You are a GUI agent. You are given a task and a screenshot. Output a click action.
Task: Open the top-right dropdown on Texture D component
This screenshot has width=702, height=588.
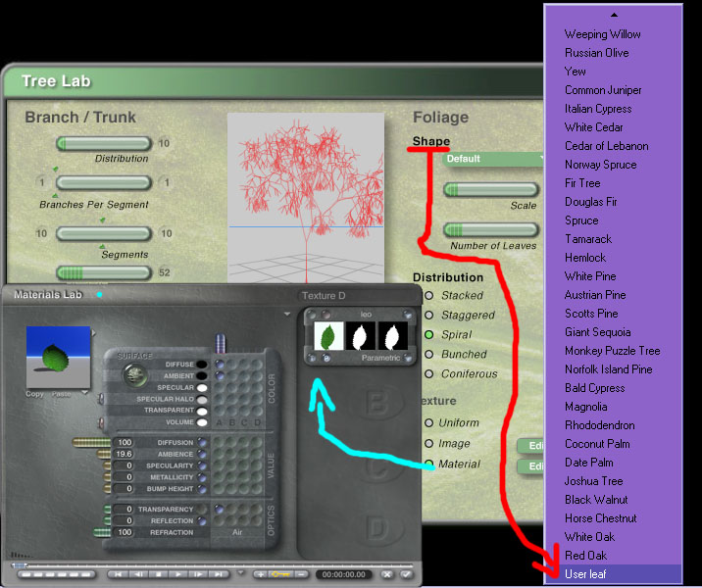[x=408, y=315]
